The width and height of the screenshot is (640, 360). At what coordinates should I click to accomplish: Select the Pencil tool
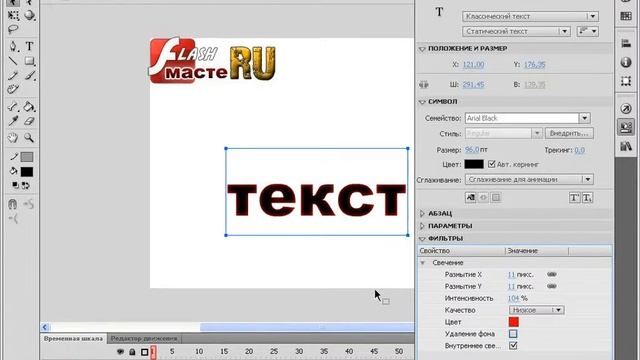coord(13,76)
